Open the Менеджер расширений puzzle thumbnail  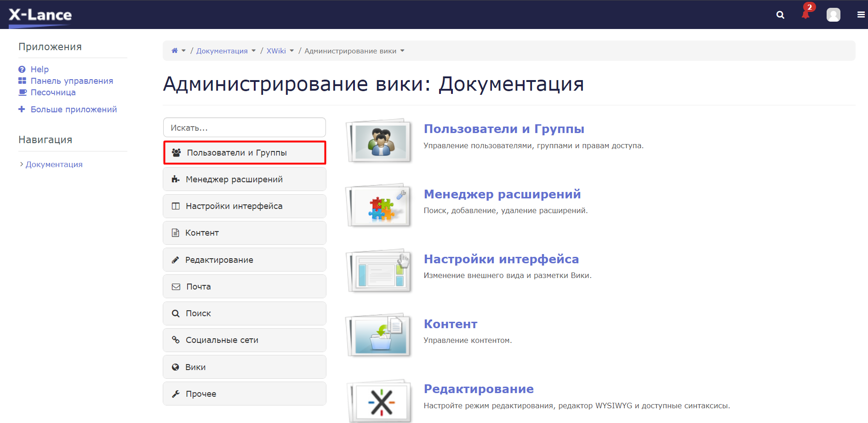(379, 205)
